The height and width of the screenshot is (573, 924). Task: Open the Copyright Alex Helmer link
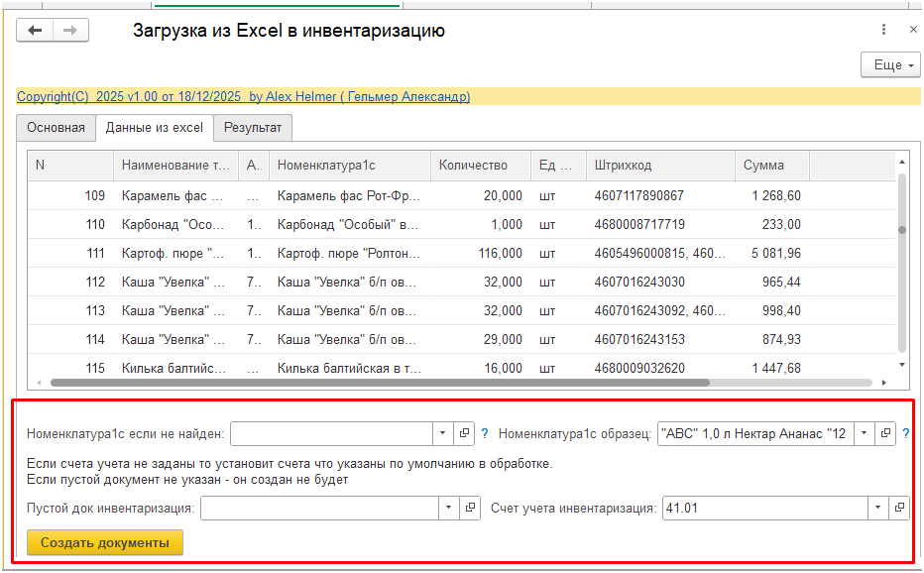tap(243, 97)
